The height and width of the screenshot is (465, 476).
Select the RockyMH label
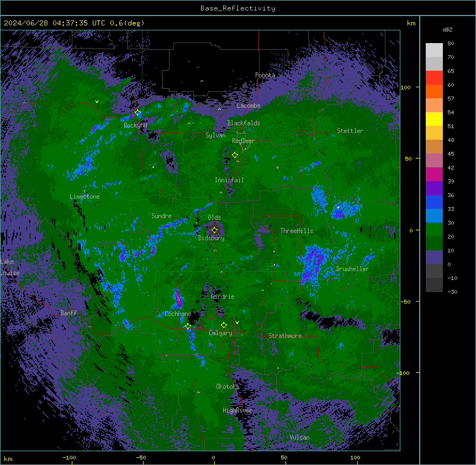pyautogui.click(x=135, y=125)
